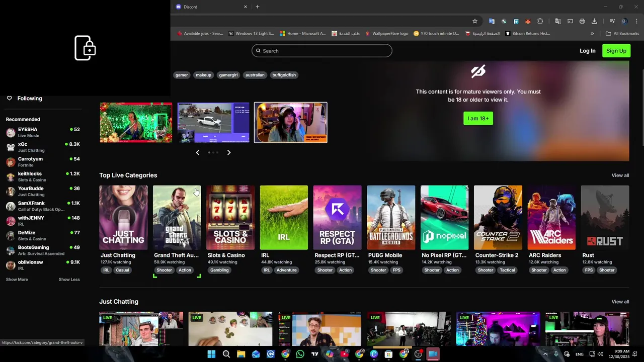
Task: Switch to the Discord browser tab
Action: tap(211, 7)
